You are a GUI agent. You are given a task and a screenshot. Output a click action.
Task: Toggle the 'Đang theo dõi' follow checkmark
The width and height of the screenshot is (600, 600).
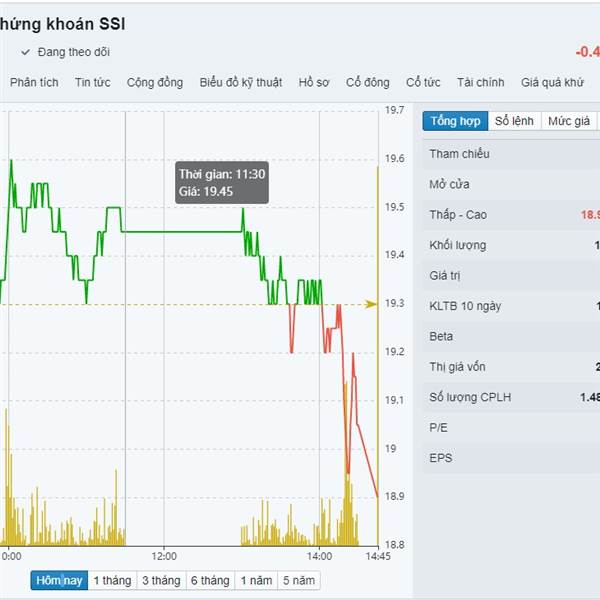(25, 52)
